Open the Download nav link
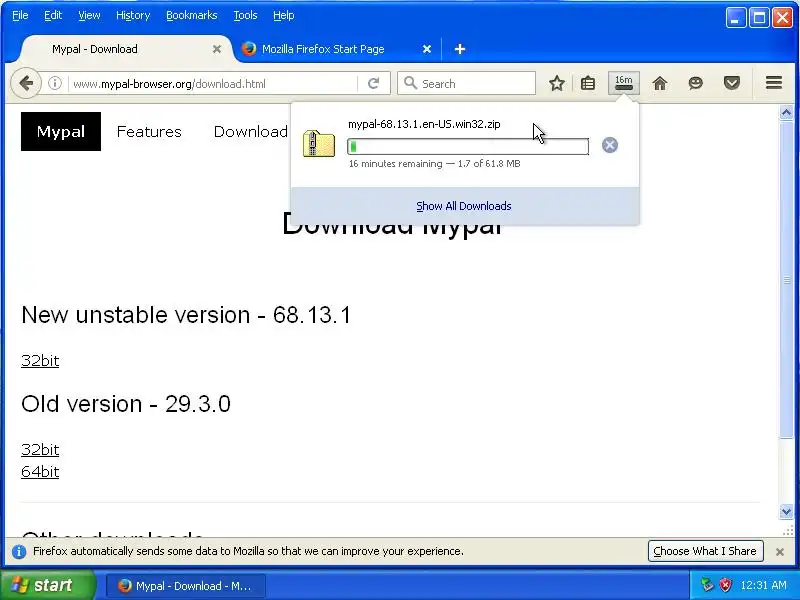 251,132
